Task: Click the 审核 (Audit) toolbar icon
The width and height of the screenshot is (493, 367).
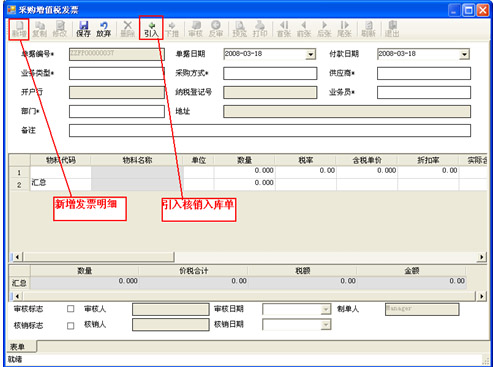Action: pyautogui.click(x=195, y=29)
